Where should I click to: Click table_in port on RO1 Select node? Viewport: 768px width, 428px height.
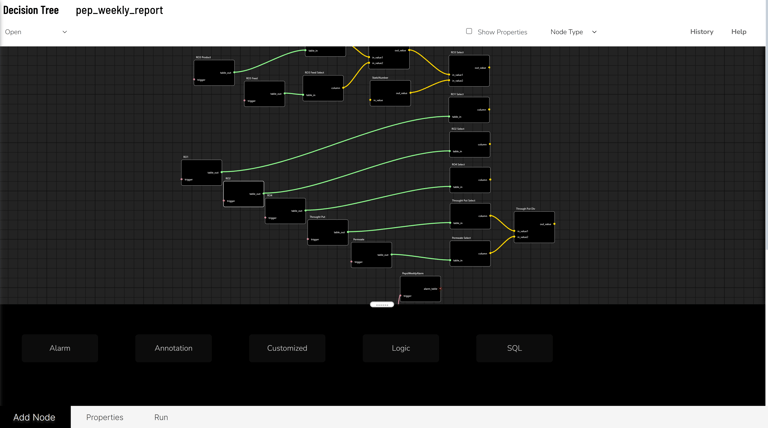pos(449,117)
